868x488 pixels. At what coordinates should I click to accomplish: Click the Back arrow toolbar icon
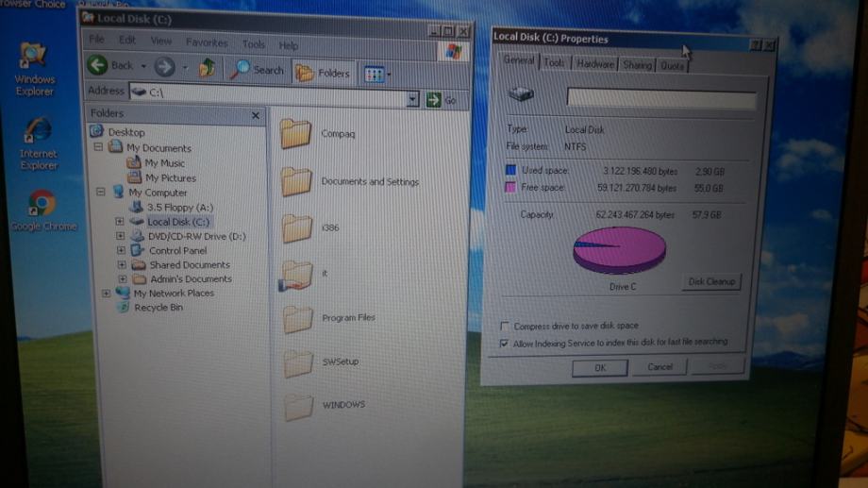click(x=98, y=65)
